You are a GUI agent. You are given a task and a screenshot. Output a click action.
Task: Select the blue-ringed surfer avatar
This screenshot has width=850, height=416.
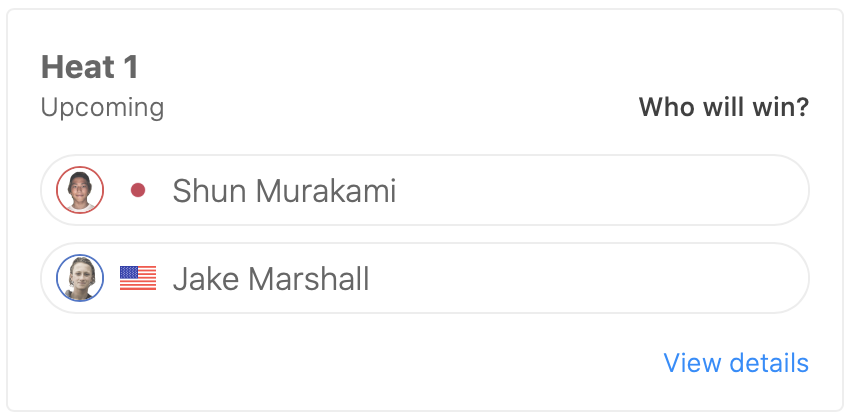pos(80,278)
